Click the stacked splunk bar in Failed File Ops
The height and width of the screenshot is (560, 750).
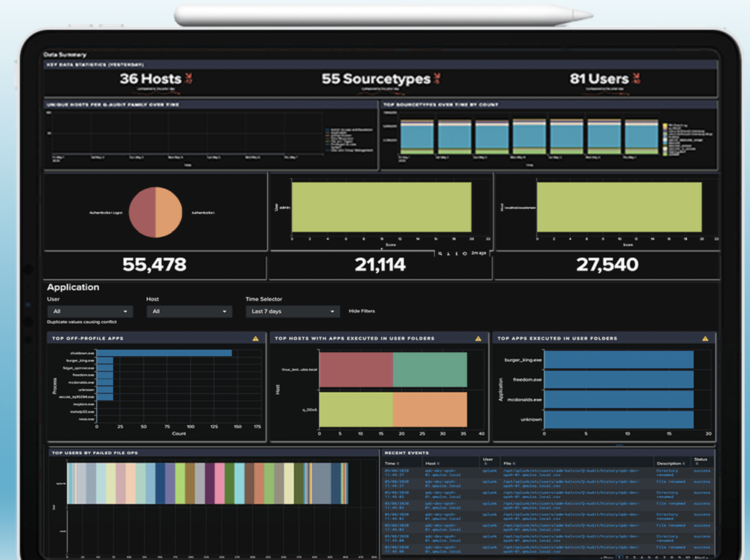click(208, 483)
